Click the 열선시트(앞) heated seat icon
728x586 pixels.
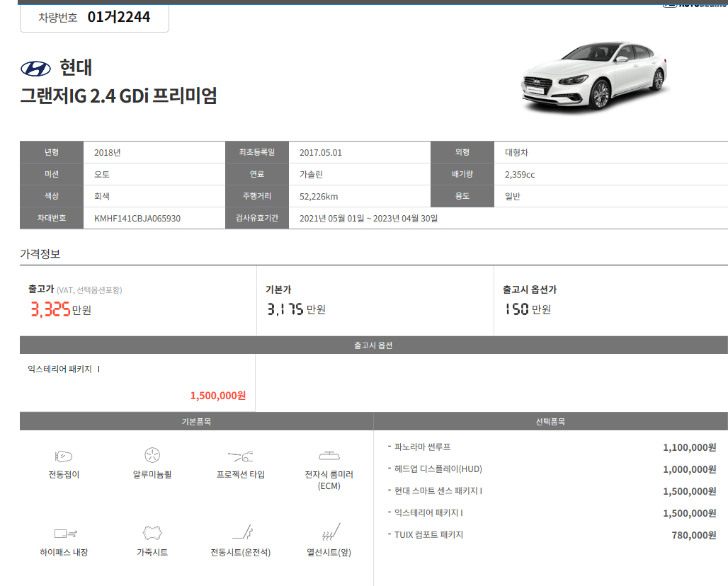[331, 532]
